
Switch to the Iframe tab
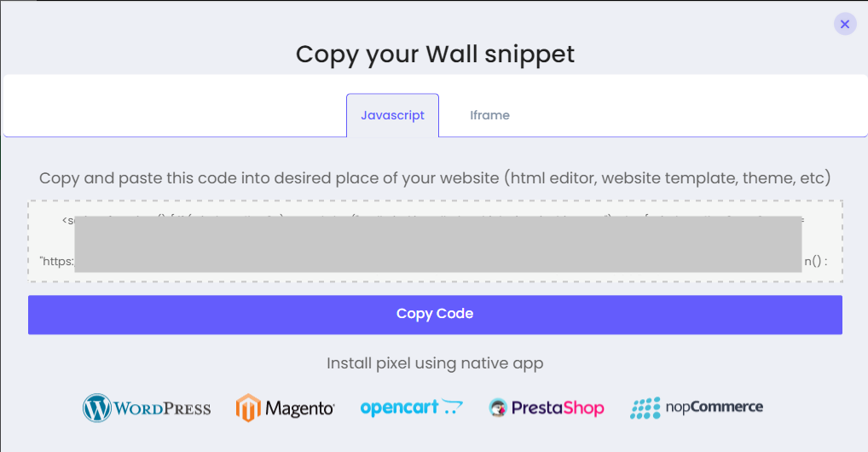pyautogui.click(x=490, y=115)
